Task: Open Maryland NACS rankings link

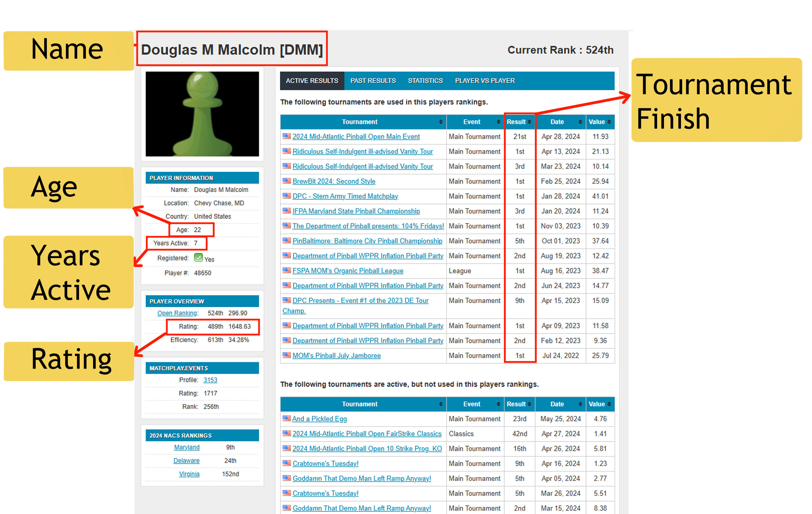Action: 186,447
